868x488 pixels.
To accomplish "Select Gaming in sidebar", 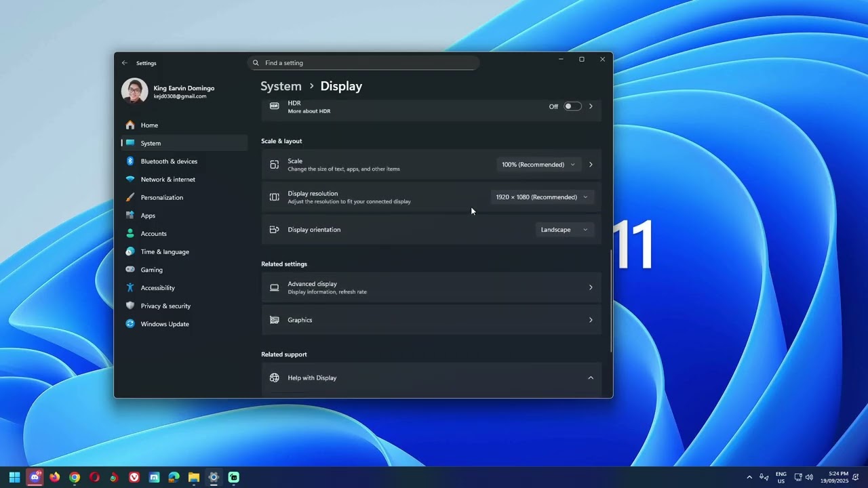I will [x=184, y=270].
